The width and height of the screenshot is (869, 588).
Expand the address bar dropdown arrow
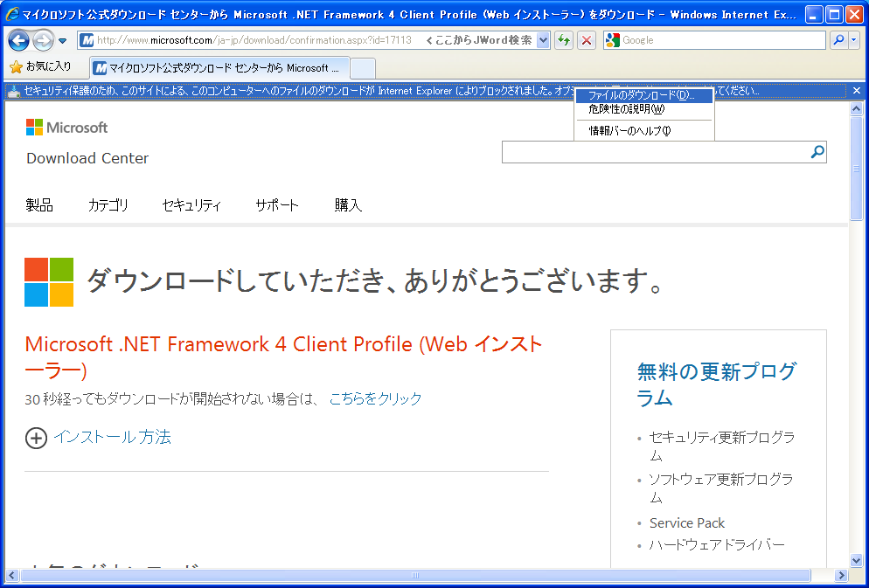pos(543,40)
